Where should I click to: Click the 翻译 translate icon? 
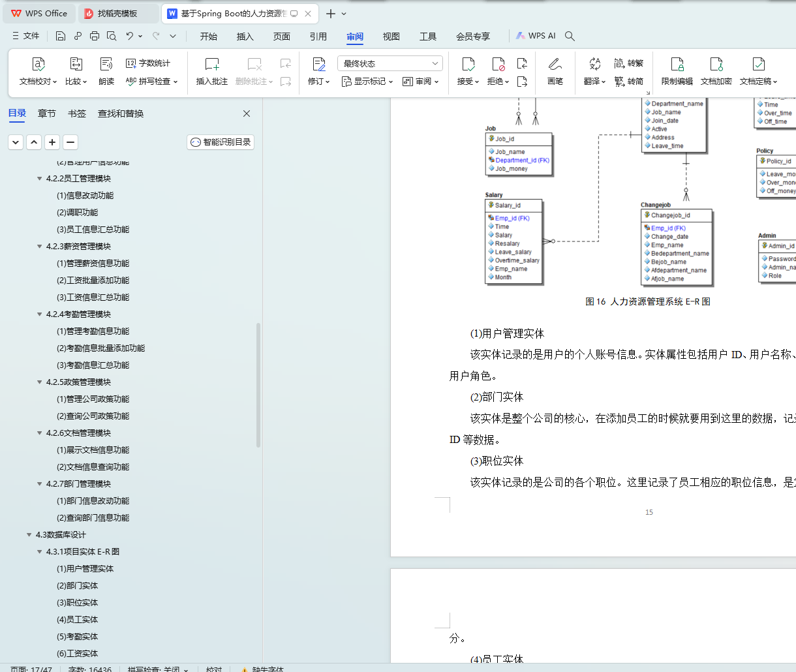pos(594,64)
